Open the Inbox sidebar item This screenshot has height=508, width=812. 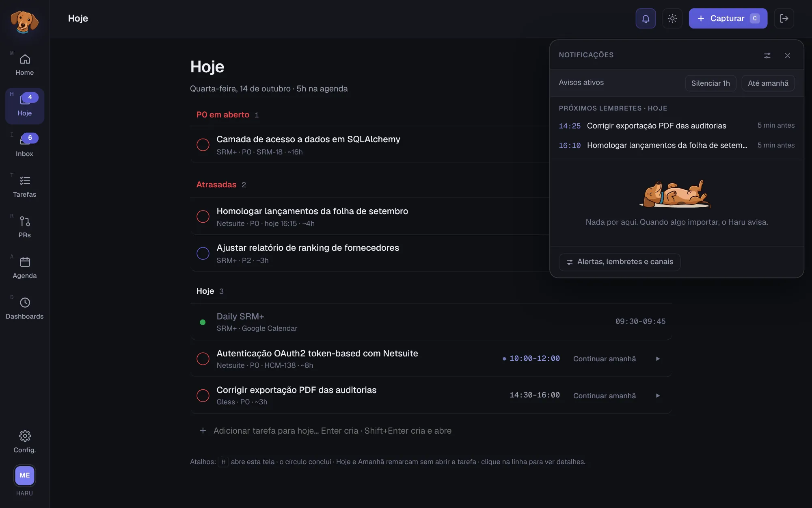coord(25,146)
